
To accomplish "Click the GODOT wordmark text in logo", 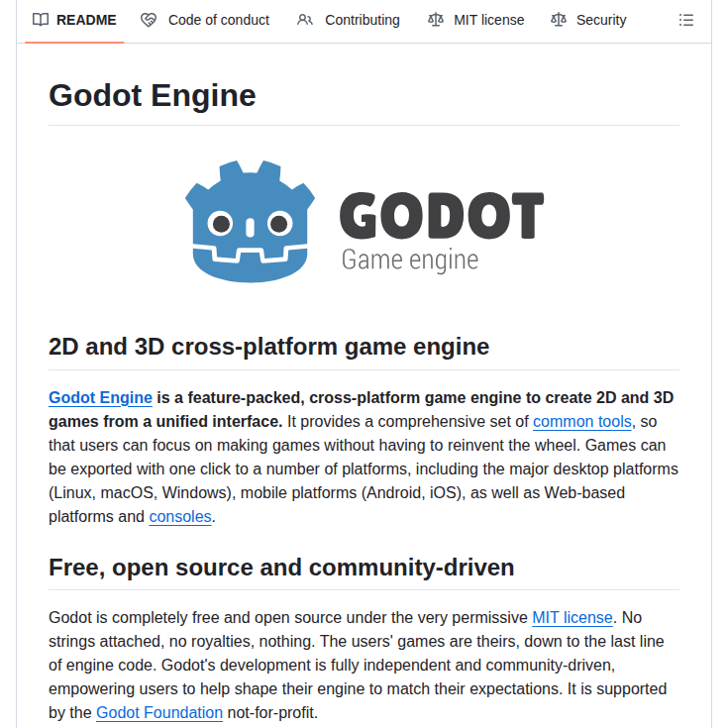I will tap(442, 216).
